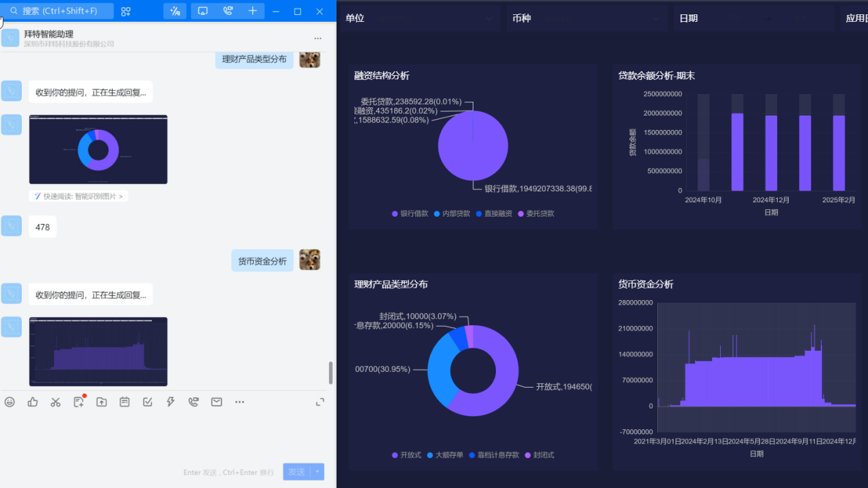Viewport: 868px width, 488px height.
Task: Toggle 委托贷款 legend item visibility
Action: 536,214
